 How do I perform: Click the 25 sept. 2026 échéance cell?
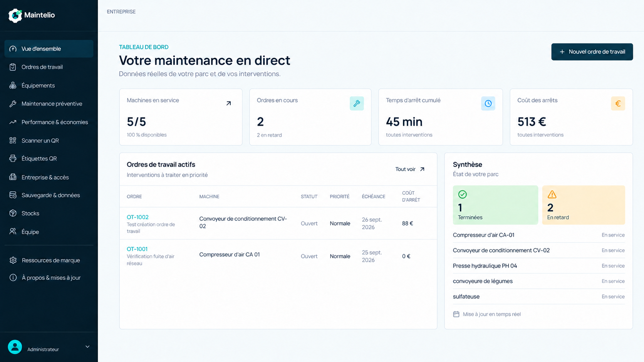click(372, 256)
